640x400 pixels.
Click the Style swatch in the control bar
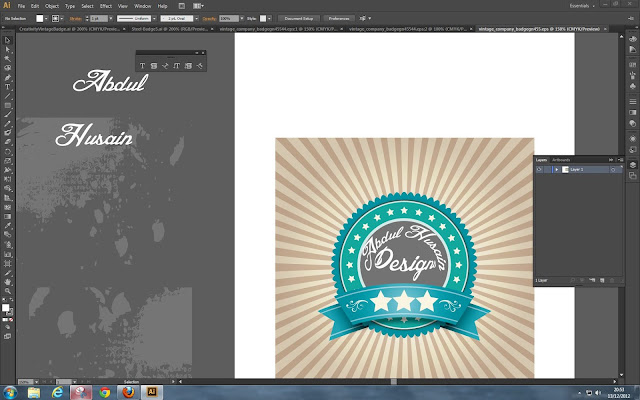click(263, 18)
